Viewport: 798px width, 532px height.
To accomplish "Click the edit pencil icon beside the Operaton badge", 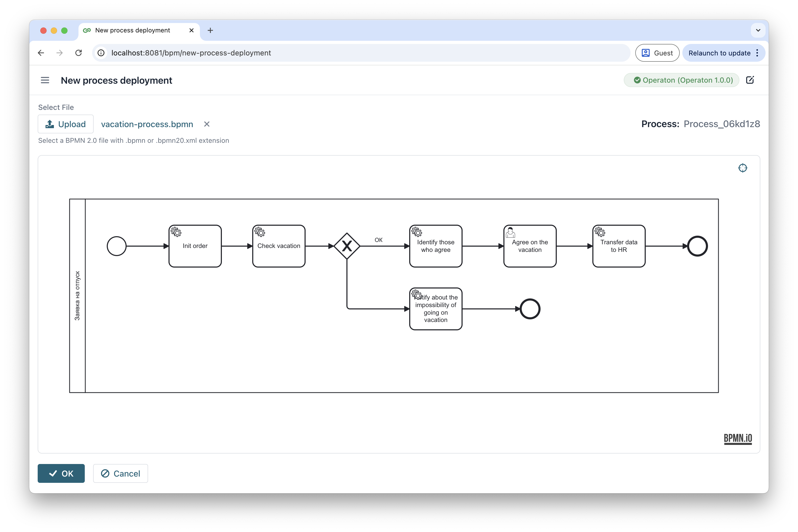I will [750, 80].
